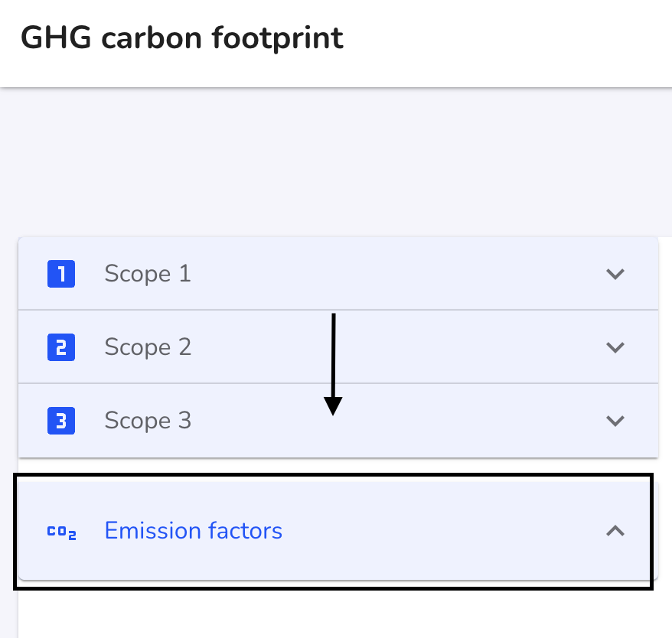Click empty area of Scope 2 row
This screenshot has width=672, height=638.
[x=450, y=347]
